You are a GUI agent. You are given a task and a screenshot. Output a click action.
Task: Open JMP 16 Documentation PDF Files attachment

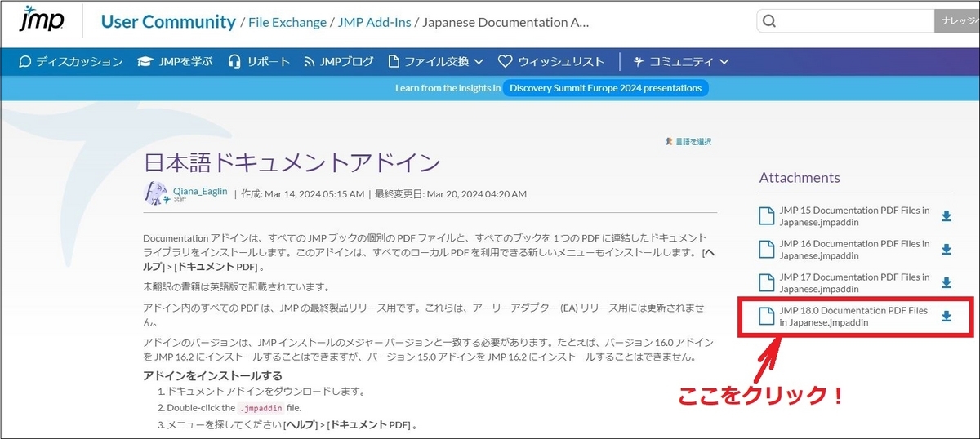[854, 249]
